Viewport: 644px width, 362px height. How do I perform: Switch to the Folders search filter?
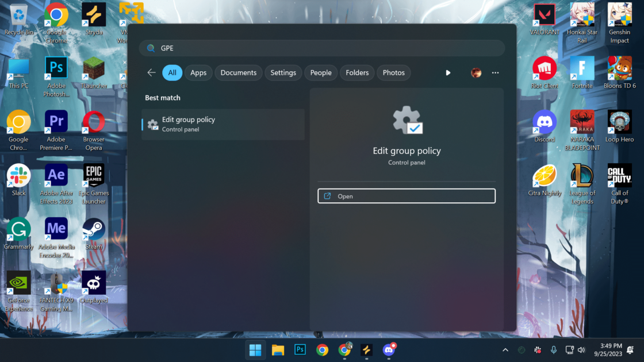point(357,72)
